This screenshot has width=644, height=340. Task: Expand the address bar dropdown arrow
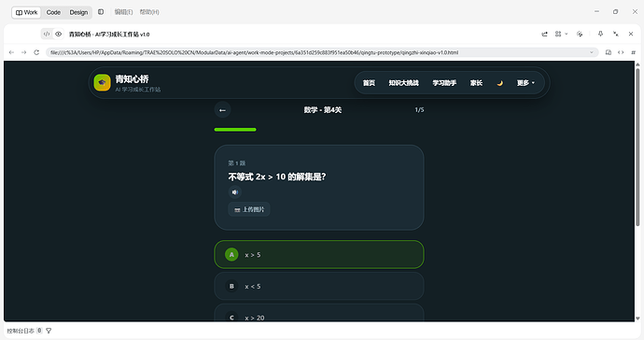pyautogui.click(x=592, y=52)
